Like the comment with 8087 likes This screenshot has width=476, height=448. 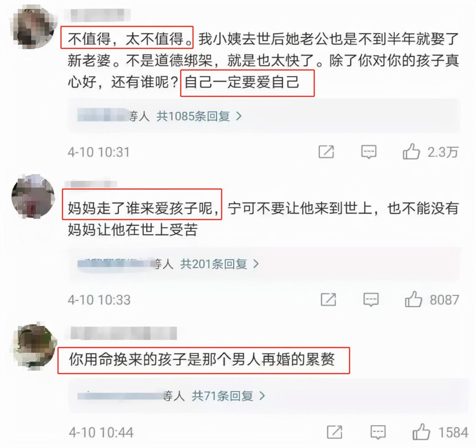coord(414,299)
